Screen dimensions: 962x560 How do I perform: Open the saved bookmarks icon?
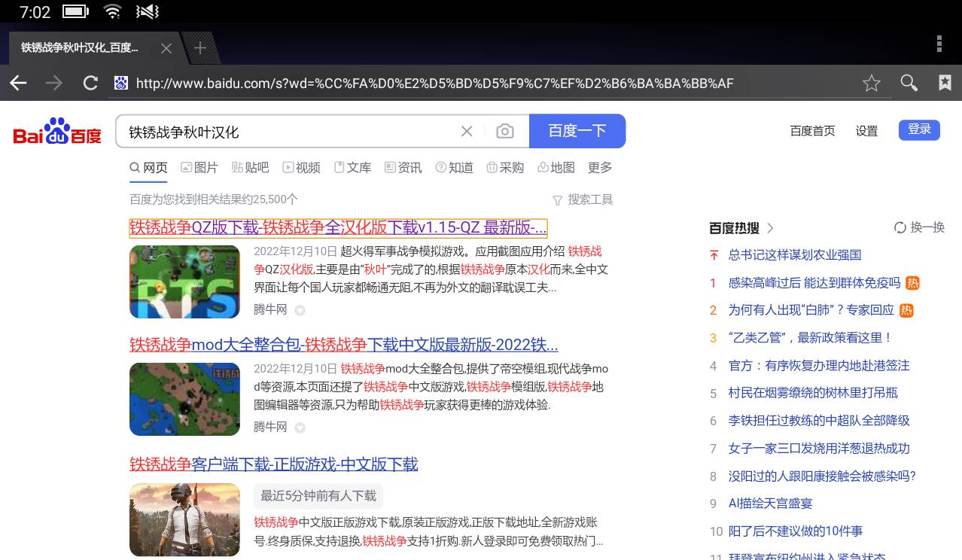click(945, 83)
